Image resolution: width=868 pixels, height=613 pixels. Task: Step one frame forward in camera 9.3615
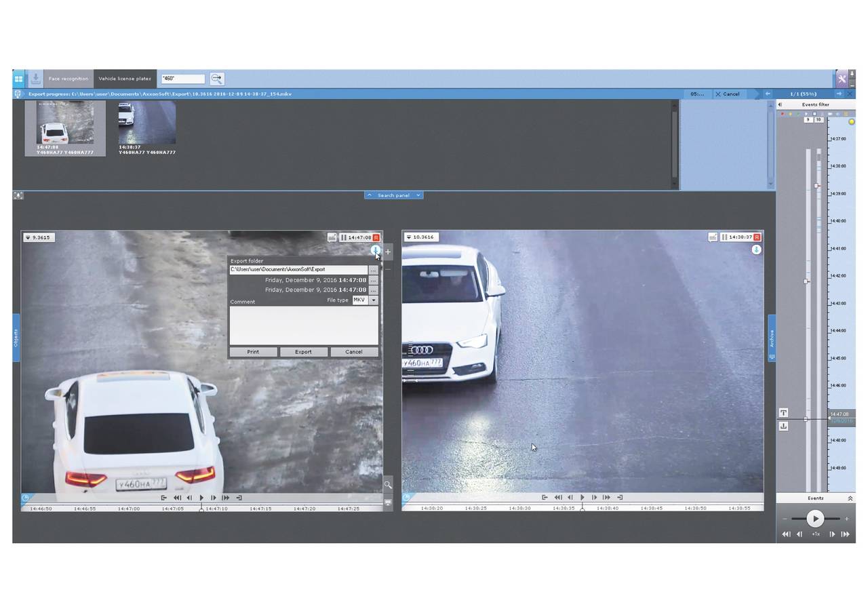point(214,498)
